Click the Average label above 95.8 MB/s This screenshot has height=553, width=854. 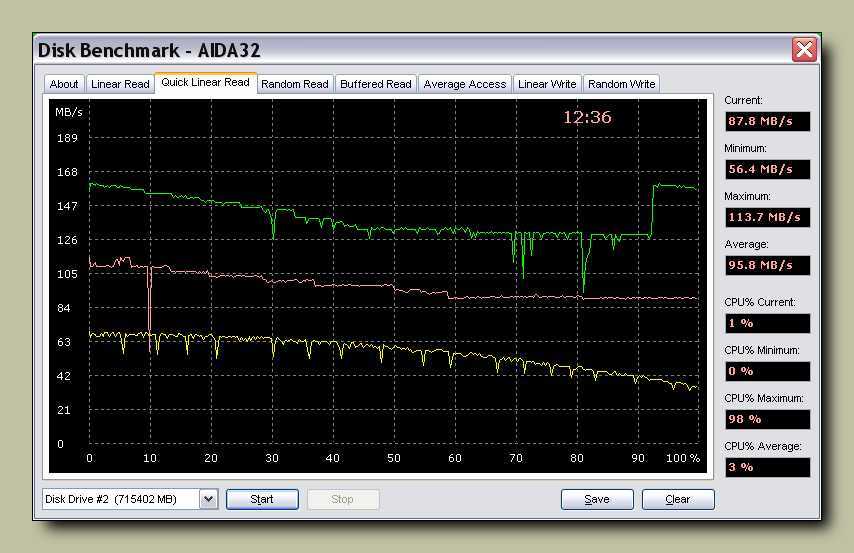(746, 244)
